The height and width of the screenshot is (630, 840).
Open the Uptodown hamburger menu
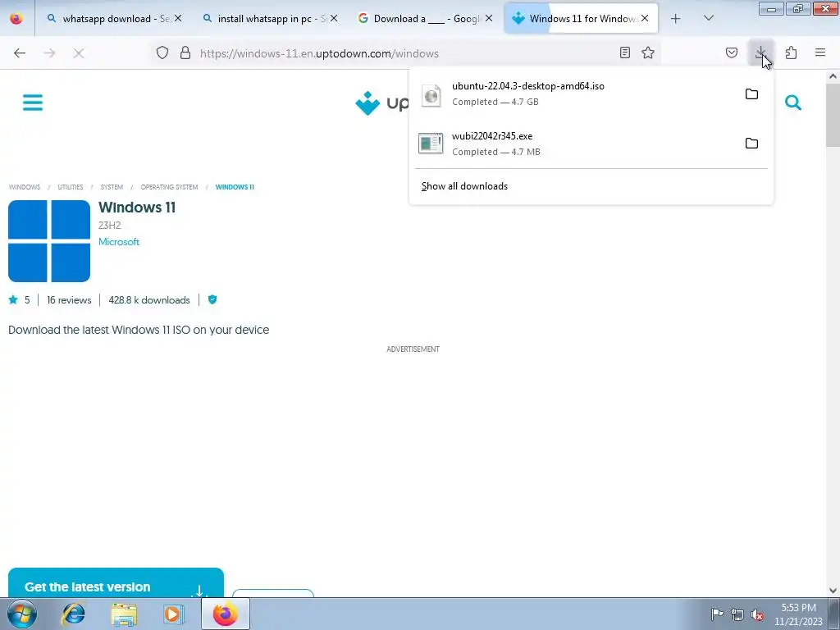tap(33, 103)
